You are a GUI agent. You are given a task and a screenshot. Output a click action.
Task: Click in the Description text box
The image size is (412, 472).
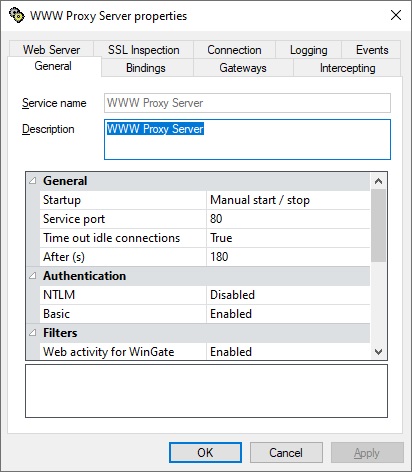pyautogui.click(x=247, y=139)
